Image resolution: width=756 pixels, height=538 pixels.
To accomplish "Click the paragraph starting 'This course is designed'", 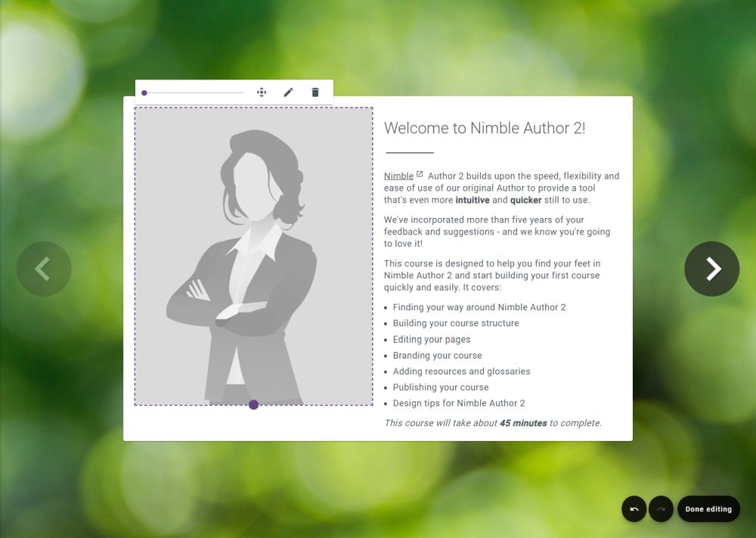I will [492, 275].
